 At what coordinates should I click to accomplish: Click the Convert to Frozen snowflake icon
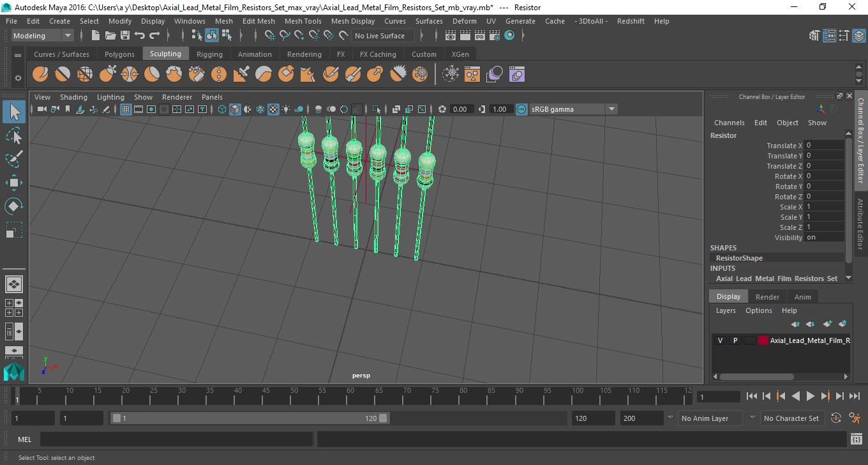pyautogui.click(x=451, y=75)
